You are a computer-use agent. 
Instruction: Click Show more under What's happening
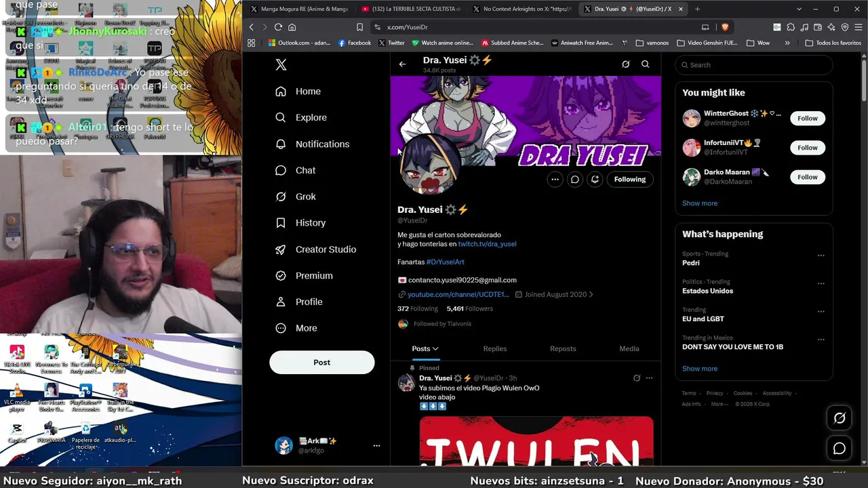(x=700, y=369)
